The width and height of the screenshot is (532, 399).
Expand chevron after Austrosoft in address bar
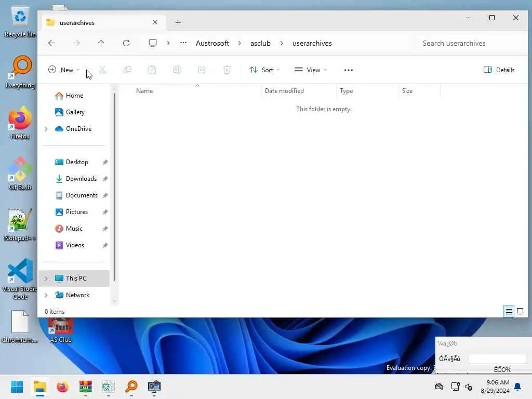point(240,43)
